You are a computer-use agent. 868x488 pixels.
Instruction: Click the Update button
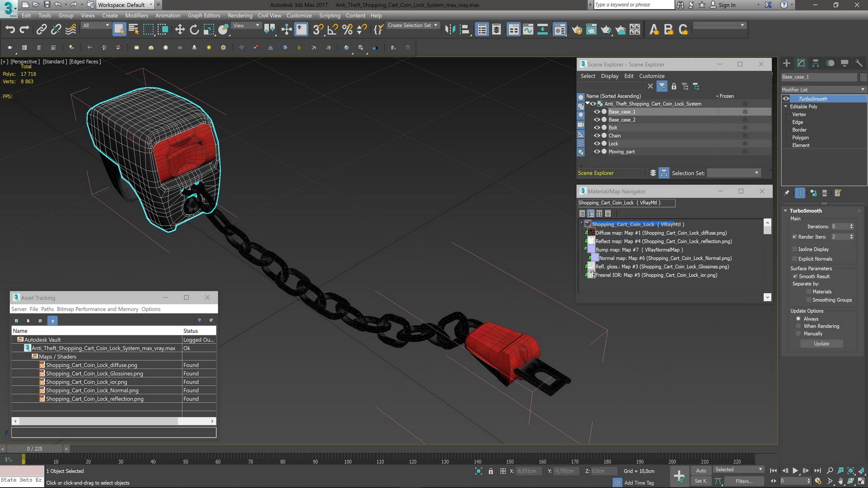(821, 344)
